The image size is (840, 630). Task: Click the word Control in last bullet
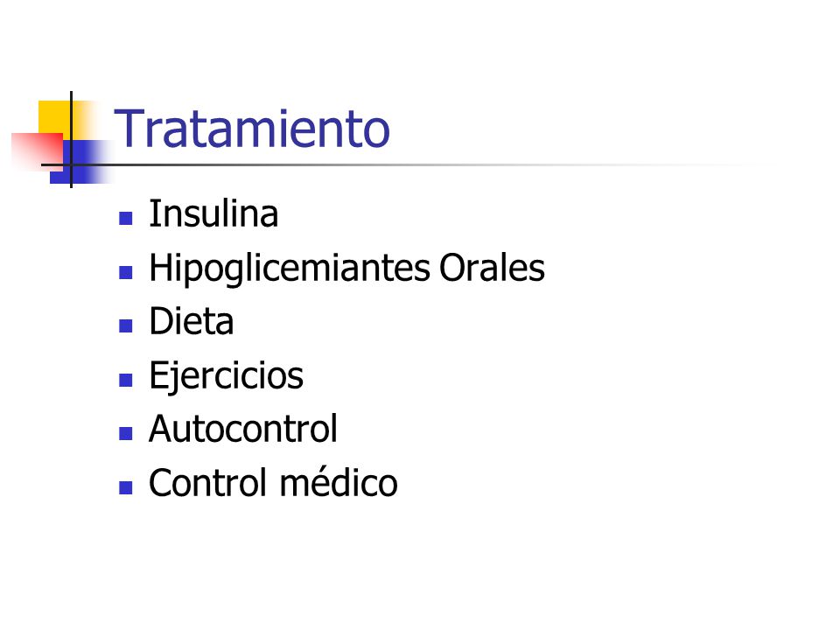[x=207, y=483]
